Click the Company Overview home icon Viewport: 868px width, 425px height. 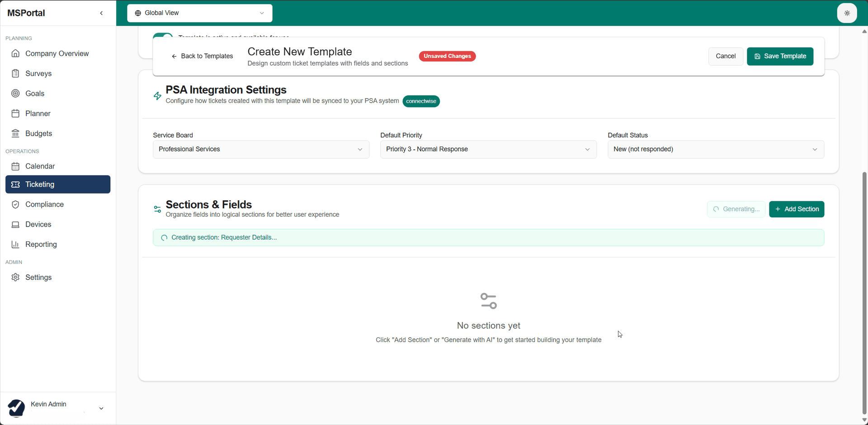(15, 53)
